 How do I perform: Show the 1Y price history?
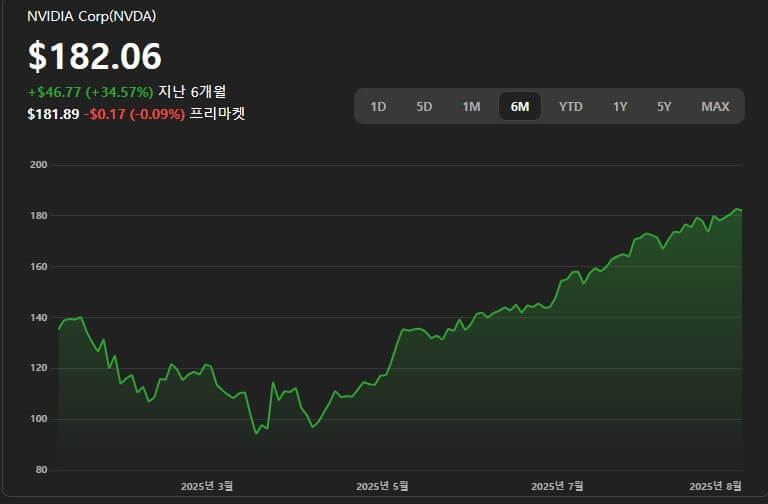click(x=620, y=106)
